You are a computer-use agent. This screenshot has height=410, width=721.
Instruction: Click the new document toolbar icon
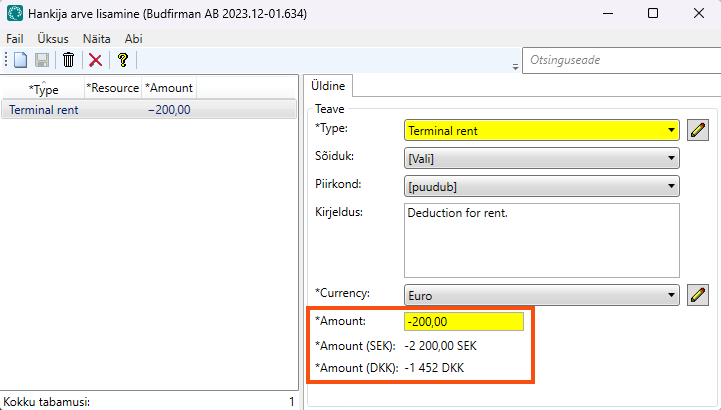point(20,60)
